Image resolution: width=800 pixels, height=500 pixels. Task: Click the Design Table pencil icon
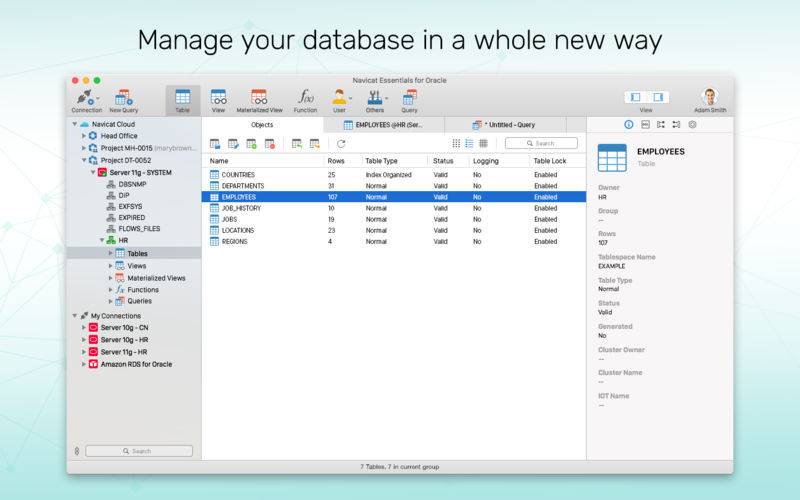(x=233, y=144)
